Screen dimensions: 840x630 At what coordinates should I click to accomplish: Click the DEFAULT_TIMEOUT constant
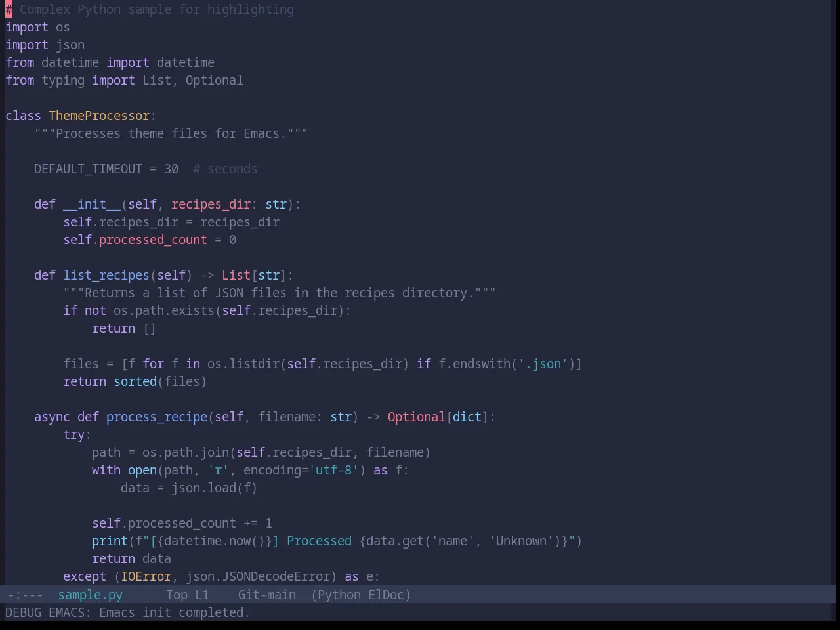[88, 169]
